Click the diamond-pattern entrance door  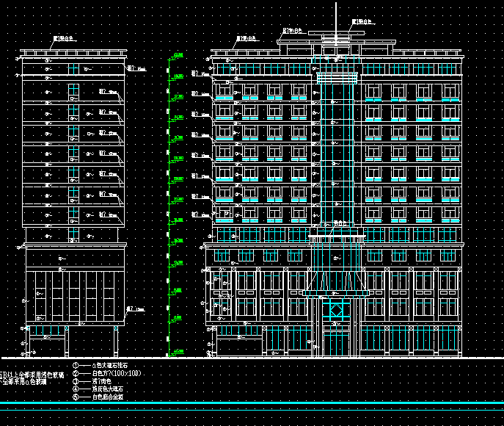335,311
